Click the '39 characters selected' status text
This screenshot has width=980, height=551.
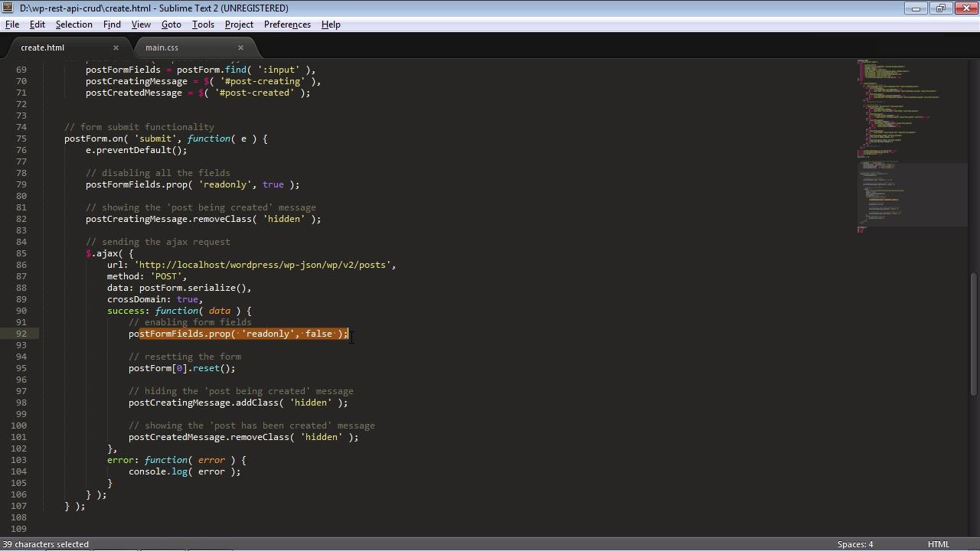point(45,544)
